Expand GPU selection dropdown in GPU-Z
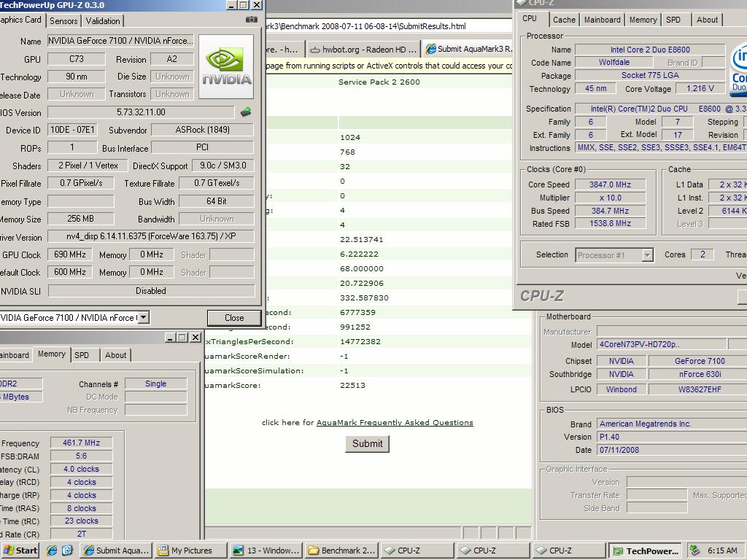Image resolution: width=747 pixels, height=560 pixels. pyautogui.click(x=144, y=317)
